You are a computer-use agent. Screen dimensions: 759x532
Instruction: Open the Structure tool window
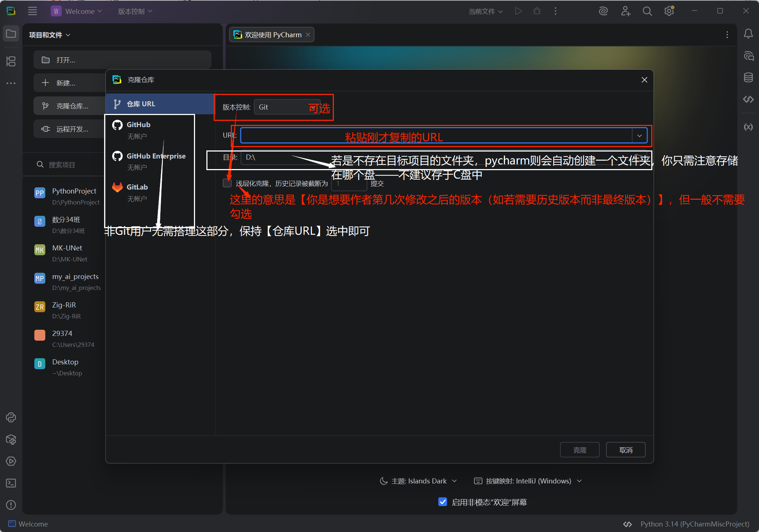11,61
